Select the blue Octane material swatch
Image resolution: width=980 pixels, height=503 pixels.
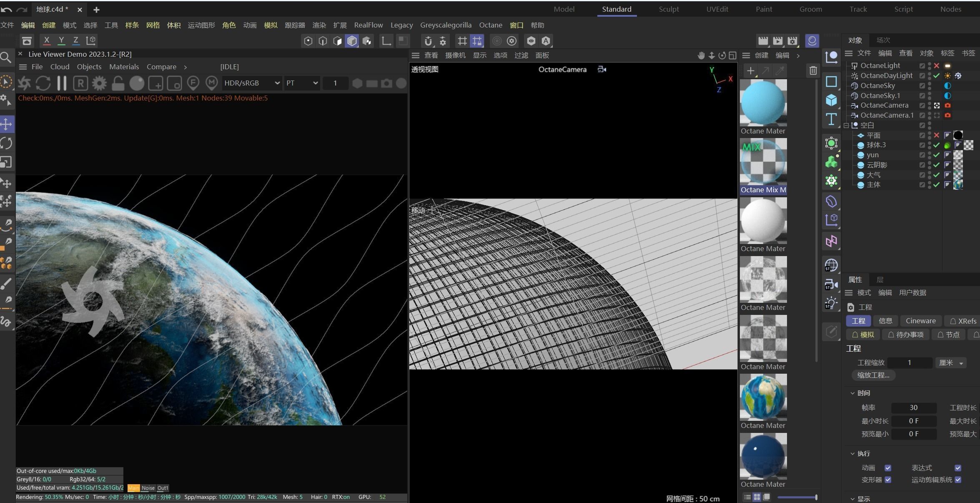[763, 102]
